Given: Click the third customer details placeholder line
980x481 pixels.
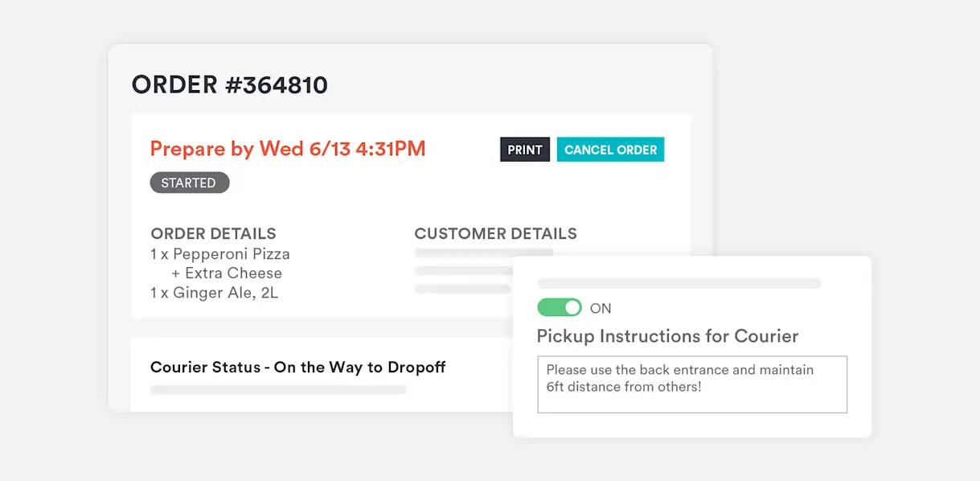Looking at the screenshot, I should coord(463,289).
